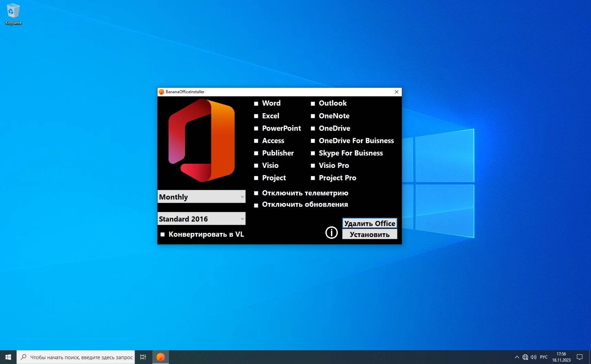Open the Standard 2016 edition dropdown

point(202,219)
